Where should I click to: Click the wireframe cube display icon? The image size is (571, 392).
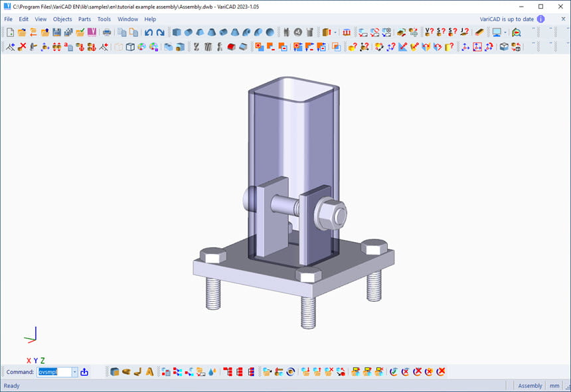click(130, 46)
